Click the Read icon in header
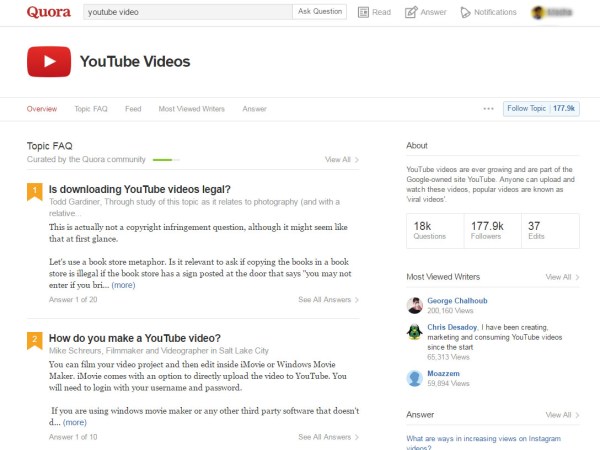 (x=363, y=12)
